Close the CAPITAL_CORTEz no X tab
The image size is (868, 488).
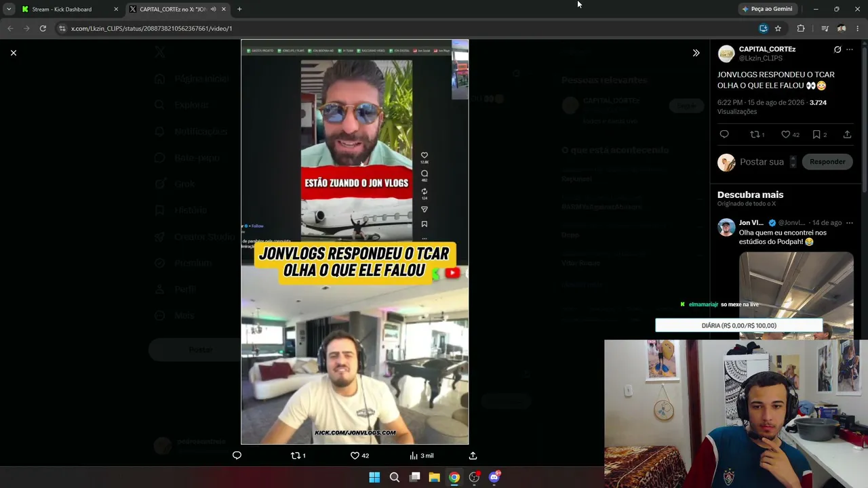[224, 9]
